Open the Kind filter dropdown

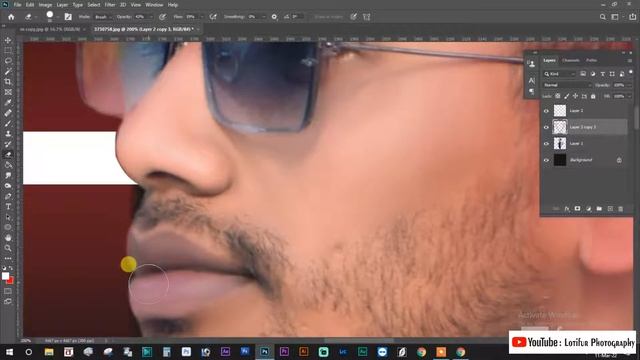[560, 74]
